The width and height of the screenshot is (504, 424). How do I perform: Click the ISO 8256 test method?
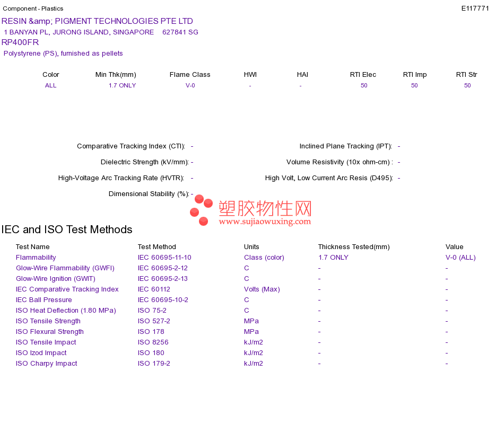153,342
